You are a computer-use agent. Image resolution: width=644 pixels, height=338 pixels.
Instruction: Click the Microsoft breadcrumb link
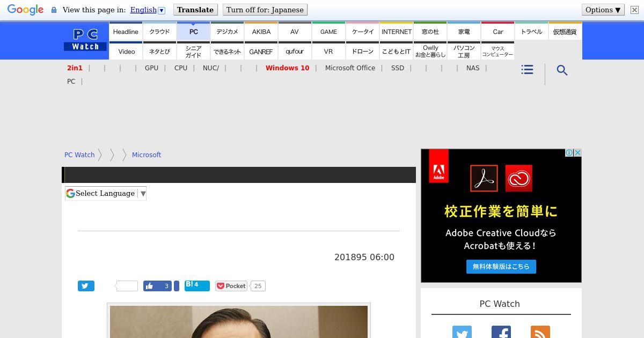[147, 155]
